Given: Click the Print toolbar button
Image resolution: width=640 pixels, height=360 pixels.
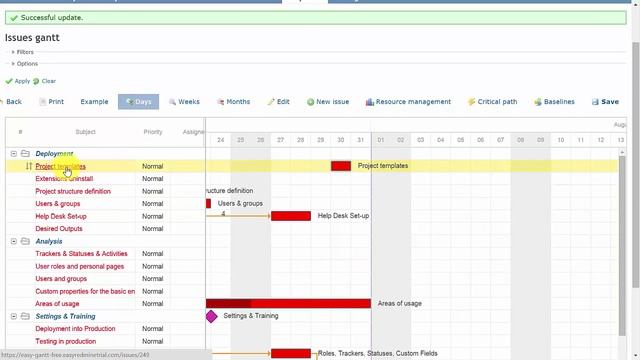Looking at the screenshot, I should click(x=51, y=102).
